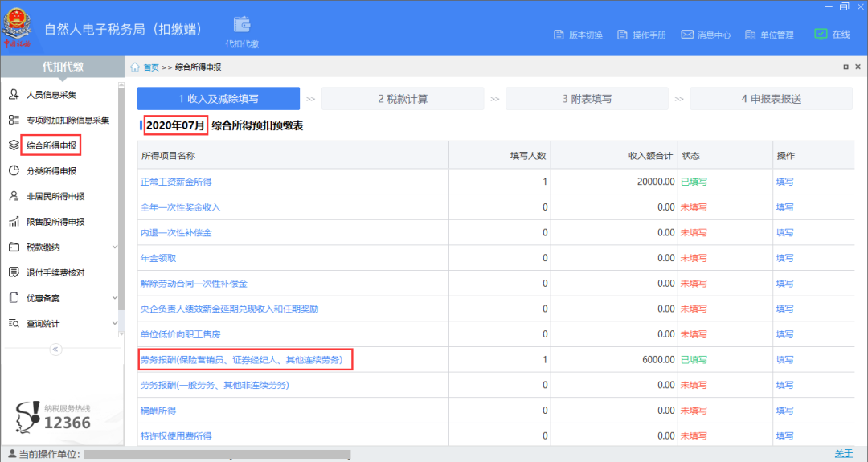Open the 单位低价向职工售房 link
Viewport: 868px width, 462px height.
point(181,334)
